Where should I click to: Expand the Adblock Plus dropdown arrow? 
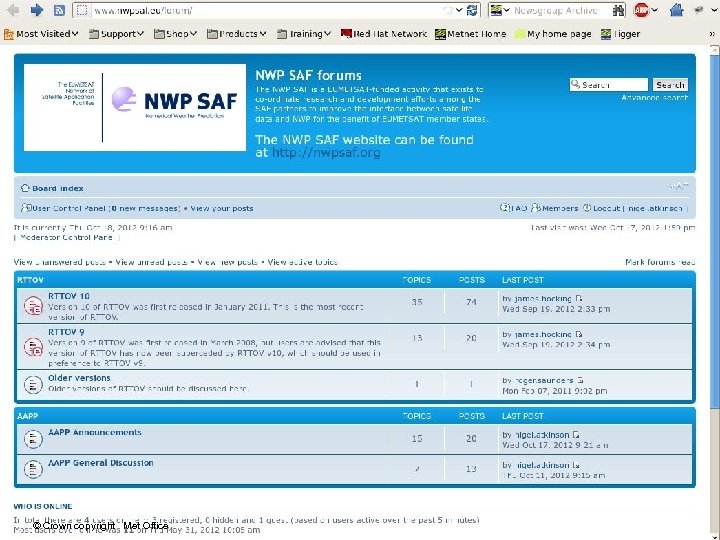click(x=654, y=10)
